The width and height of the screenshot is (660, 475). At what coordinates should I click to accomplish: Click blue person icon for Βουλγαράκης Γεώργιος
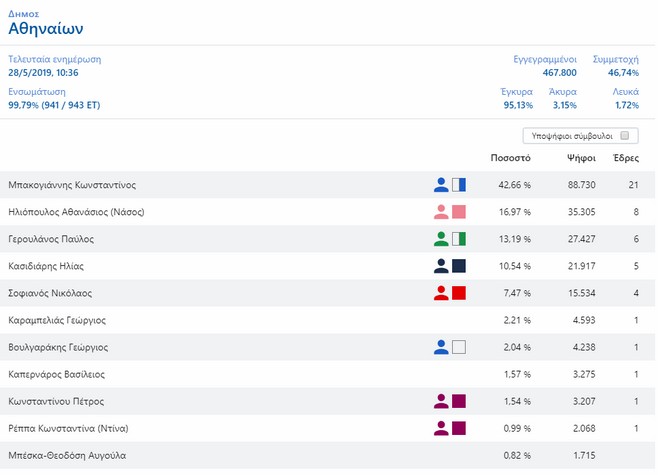coord(441,347)
